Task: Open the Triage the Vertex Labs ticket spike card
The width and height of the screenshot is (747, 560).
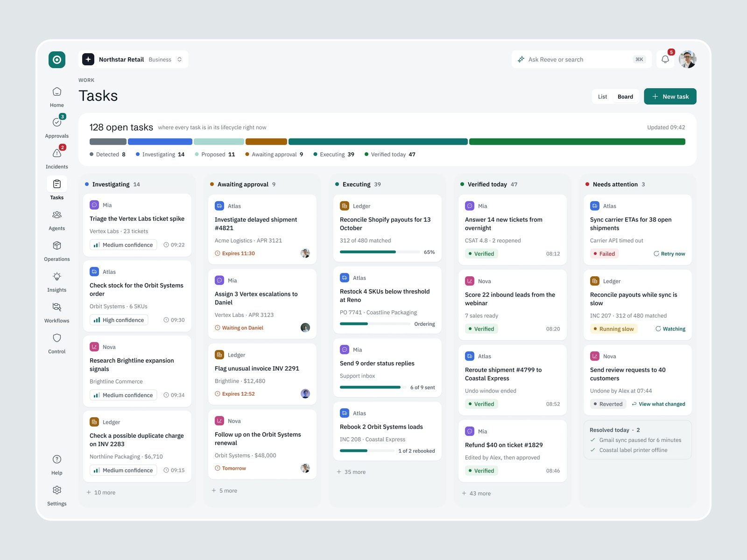Action: pos(137,225)
